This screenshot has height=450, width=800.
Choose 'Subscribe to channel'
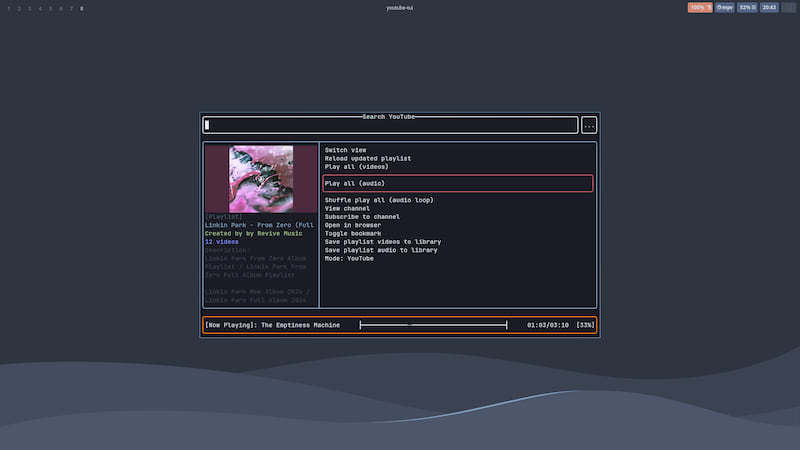click(362, 217)
